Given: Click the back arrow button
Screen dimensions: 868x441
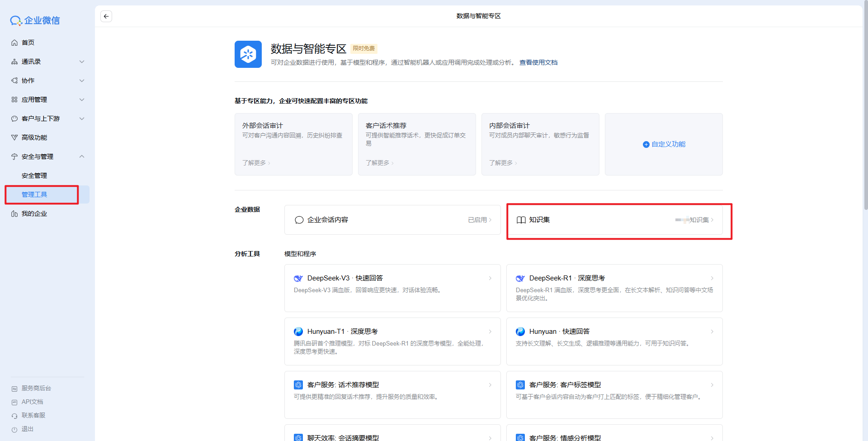Looking at the screenshot, I should [106, 16].
